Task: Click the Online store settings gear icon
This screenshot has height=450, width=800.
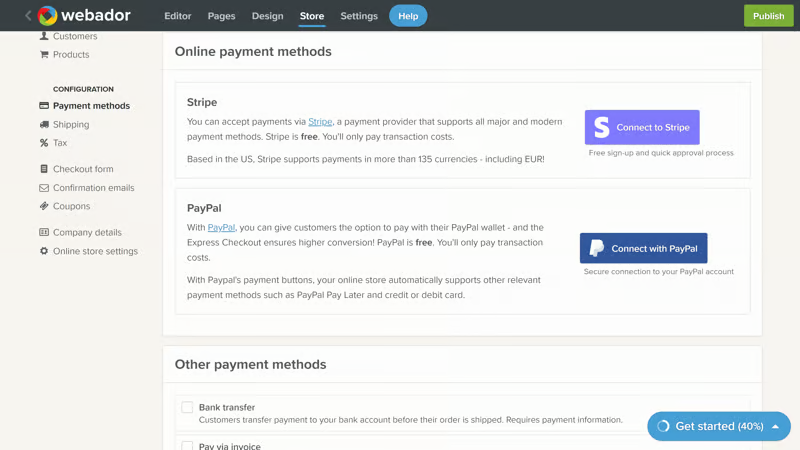Action: 44,251
